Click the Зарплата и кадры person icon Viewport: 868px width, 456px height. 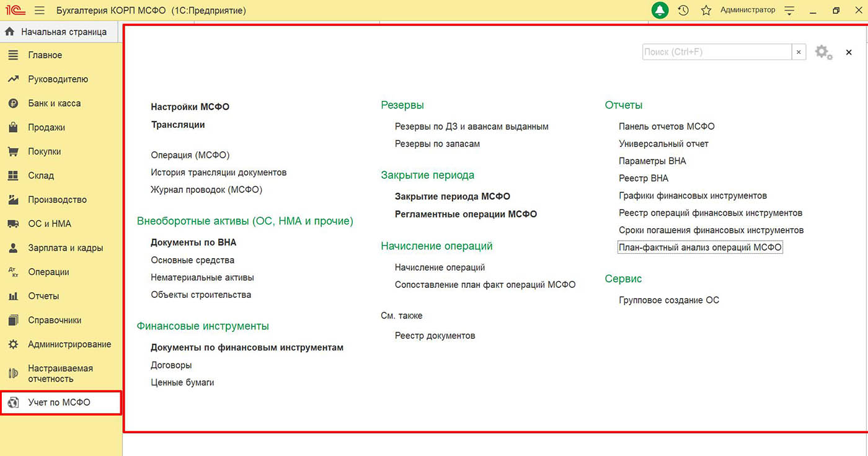point(13,248)
